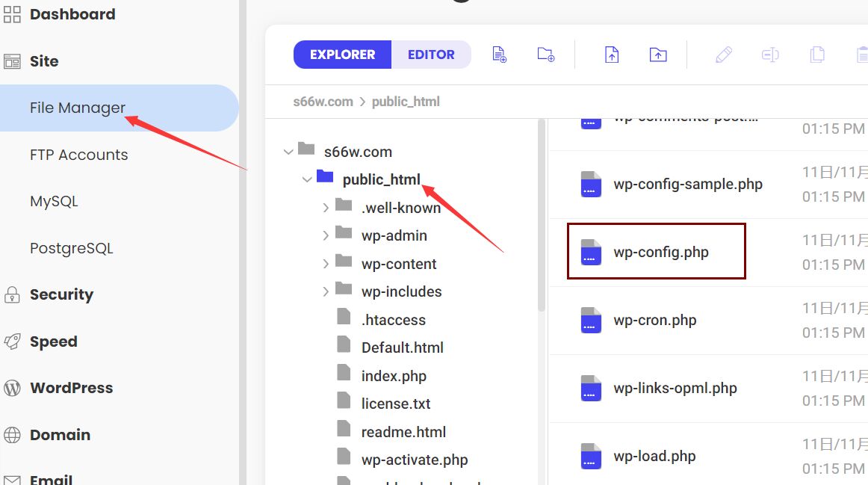
Task: Expand the wp-admin folder
Action: coord(326,235)
